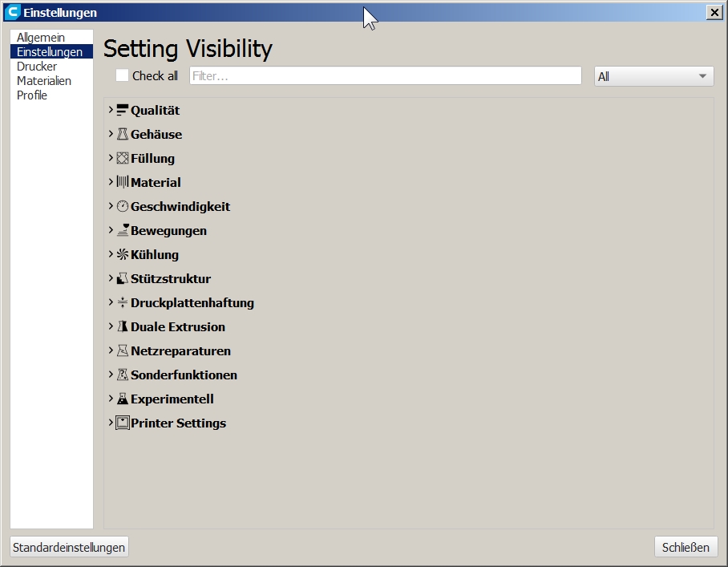Screen dimensions: 728x567
Task: Click the Druckplattenhaftung adhesion icon
Action: pyautogui.click(x=122, y=303)
